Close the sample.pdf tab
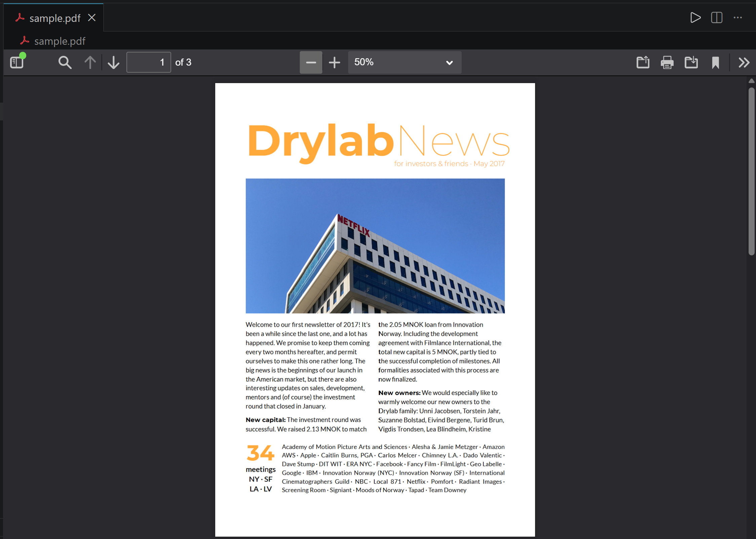Image resolution: width=756 pixels, height=539 pixels. (x=92, y=17)
